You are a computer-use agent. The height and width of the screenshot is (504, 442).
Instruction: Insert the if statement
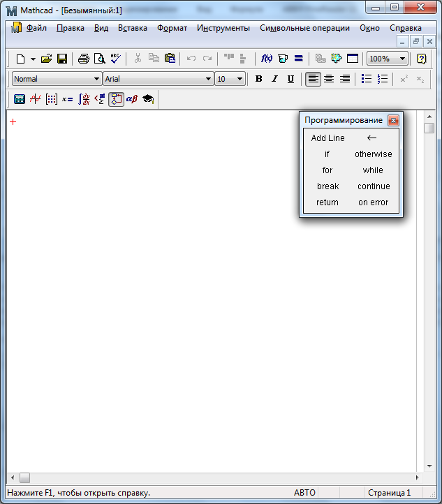pos(327,154)
